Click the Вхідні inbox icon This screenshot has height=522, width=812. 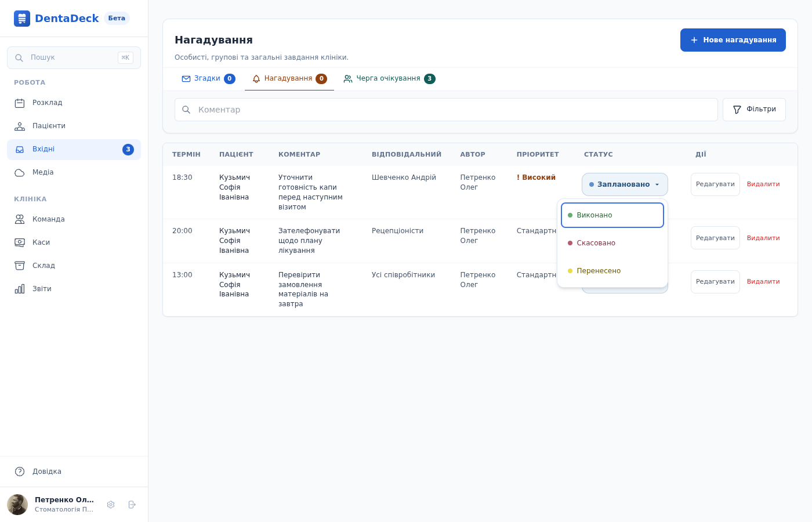[x=20, y=149]
